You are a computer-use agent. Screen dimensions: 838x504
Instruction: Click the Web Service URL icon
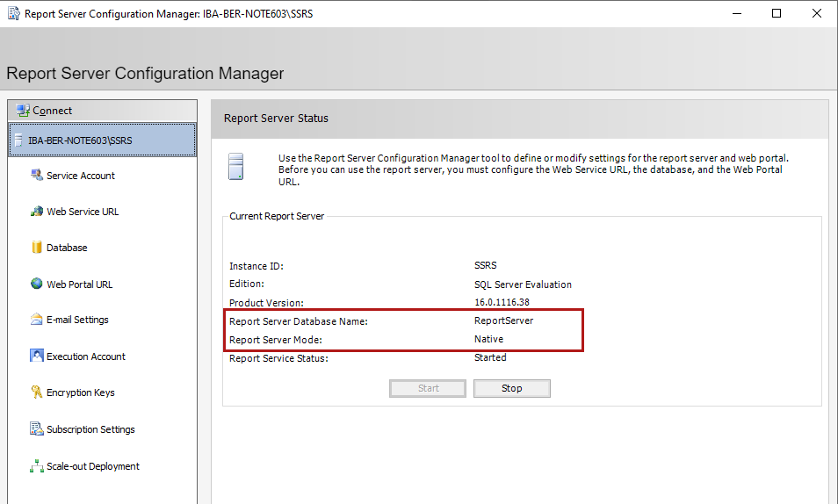pyautogui.click(x=36, y=211)
